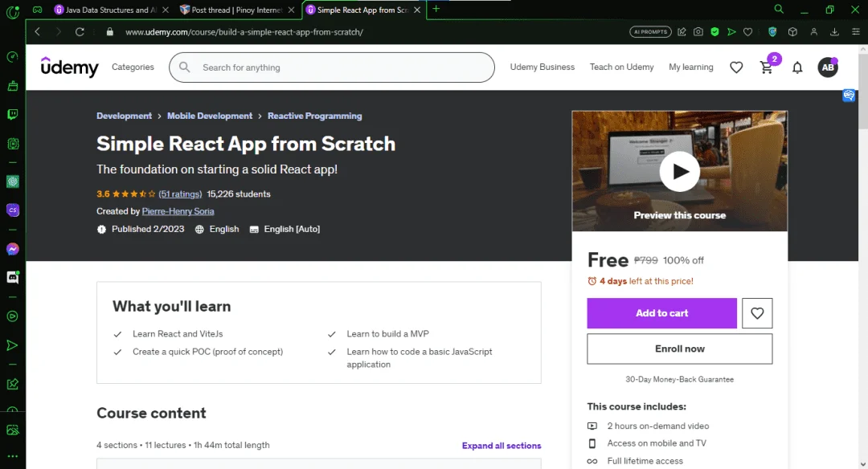The height and width of the screenshot is (469, 868).
Task: Open the extensions cube icon
Action: click(x=792, y=31)
